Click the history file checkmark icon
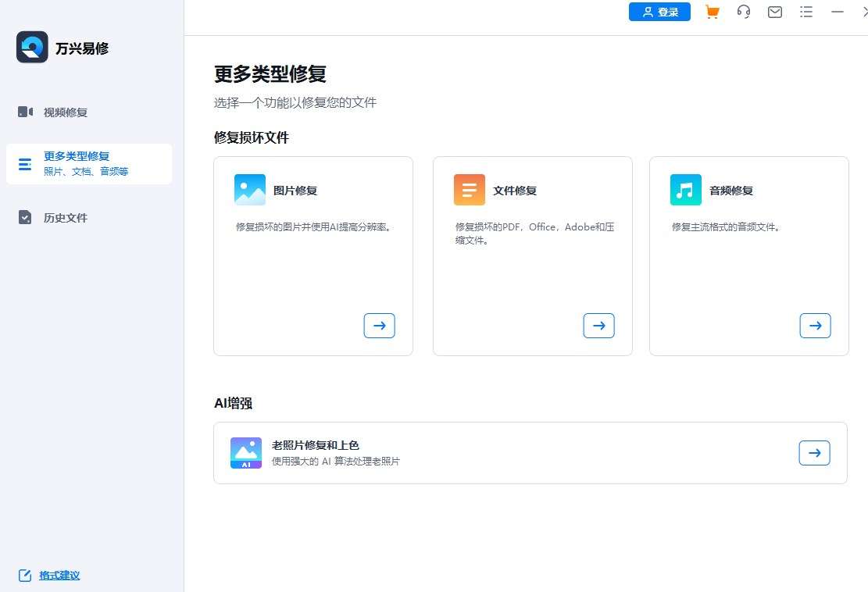Image resolution: width=868 pixels, height=592 pixels. point(25,217)
